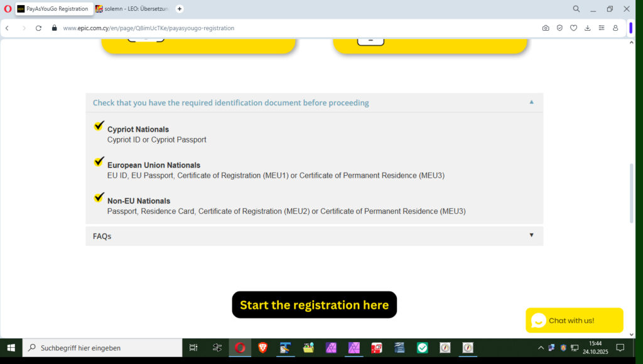Screen dimensions: 643x364
Task: Collapse the required identification document section
Action: click(x=531, y=102)
